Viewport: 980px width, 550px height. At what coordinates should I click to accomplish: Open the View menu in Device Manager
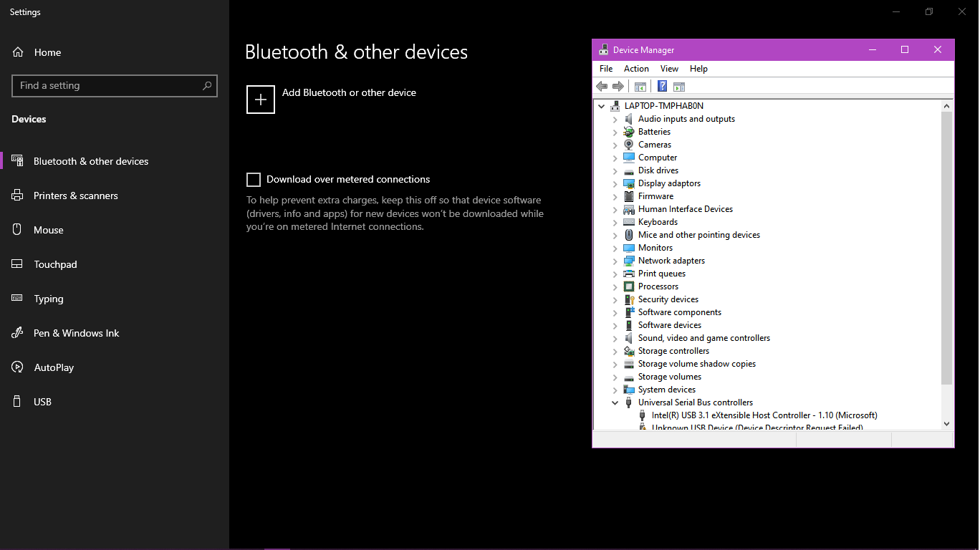point(669,68)
